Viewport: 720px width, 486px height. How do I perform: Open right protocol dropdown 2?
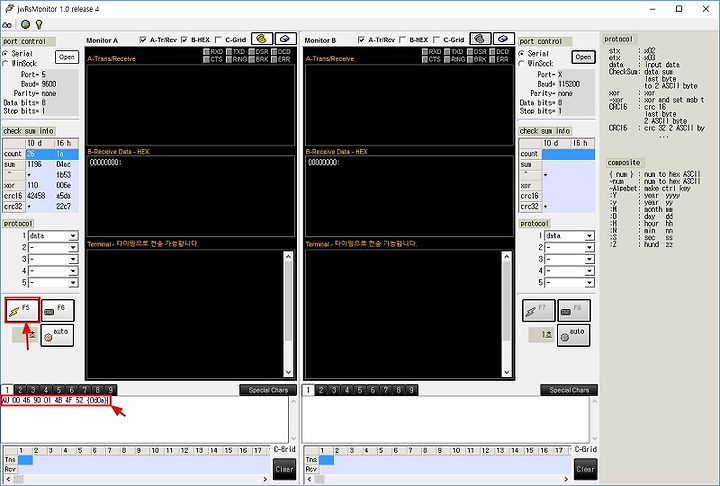click(590, 248)
